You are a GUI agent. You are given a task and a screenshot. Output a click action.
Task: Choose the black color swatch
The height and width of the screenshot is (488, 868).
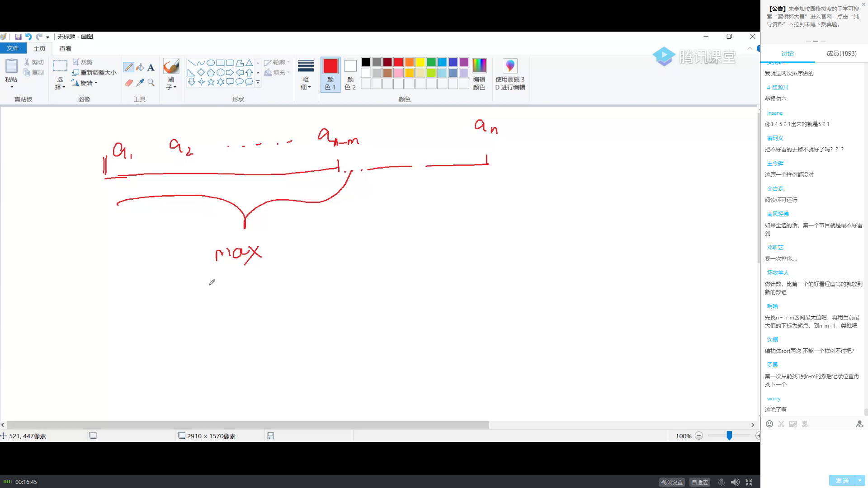point(366,62)
